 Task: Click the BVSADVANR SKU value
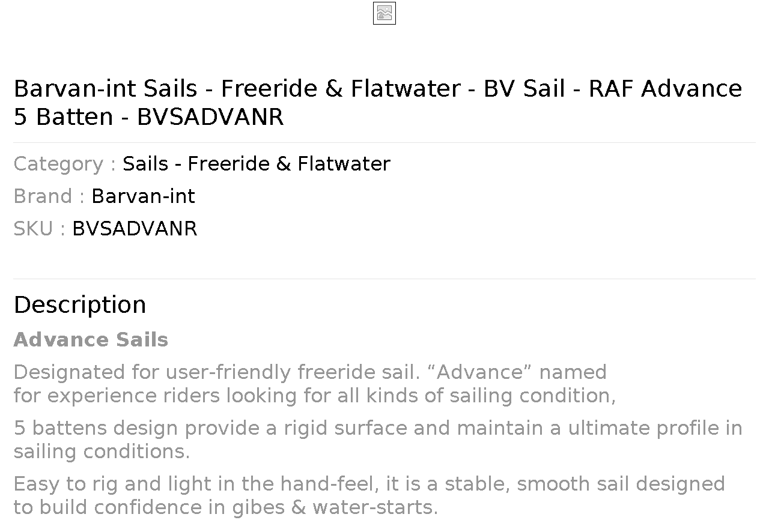(135, 229)
